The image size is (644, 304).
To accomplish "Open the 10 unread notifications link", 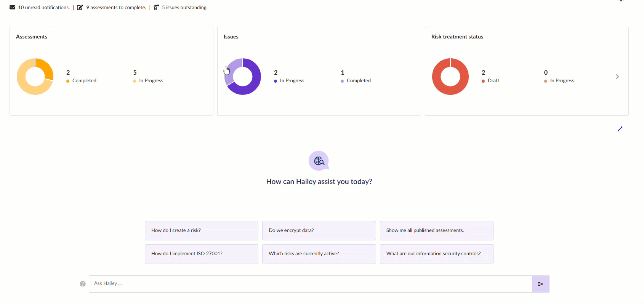I will click(x=43, y=7).
